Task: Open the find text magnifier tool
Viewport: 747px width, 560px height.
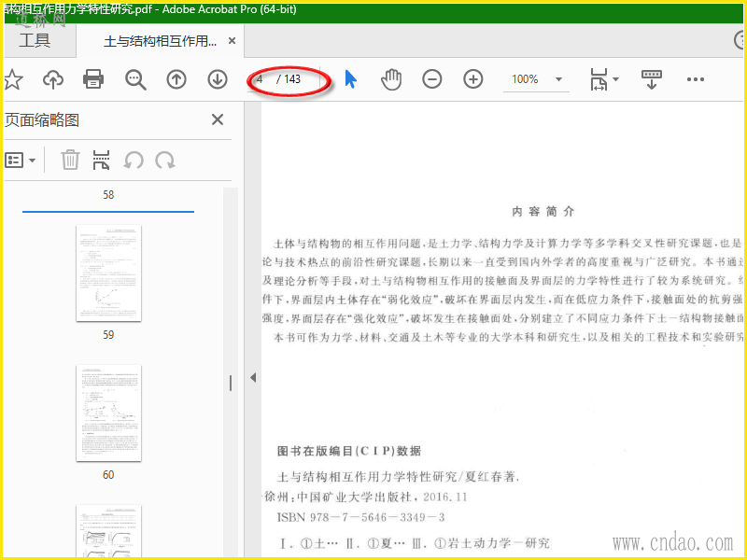Action: click(135, 79)
